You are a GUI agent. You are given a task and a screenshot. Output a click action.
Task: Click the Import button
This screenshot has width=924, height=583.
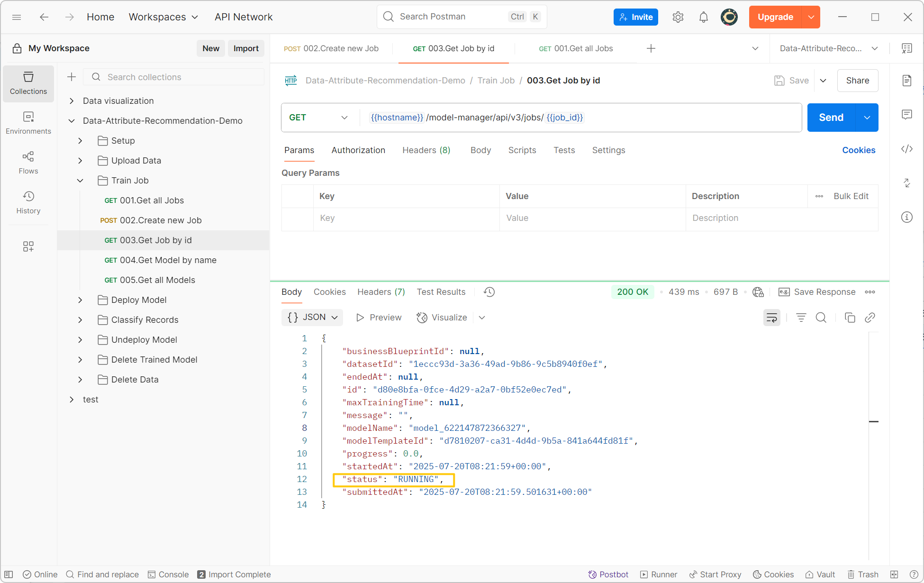(246, 48)
